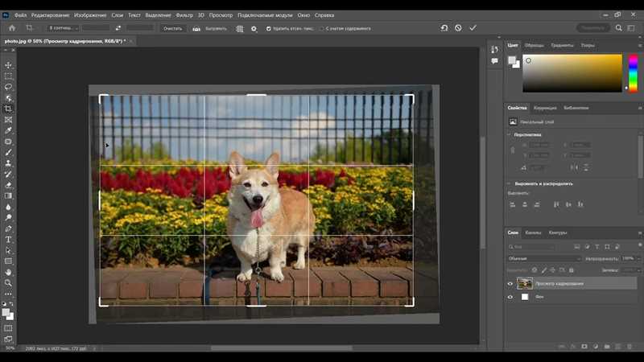Viewport: 644px width, 362px height.
Task: Collapse the Перспектива section
Action: coord(510,134)
